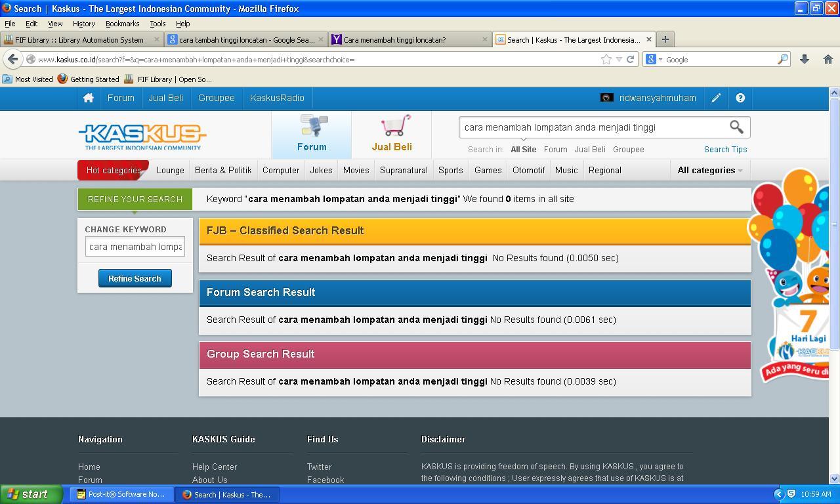Switch to the Google Search tab
This screenshot has height=504, width=840.
coord(246,39)
